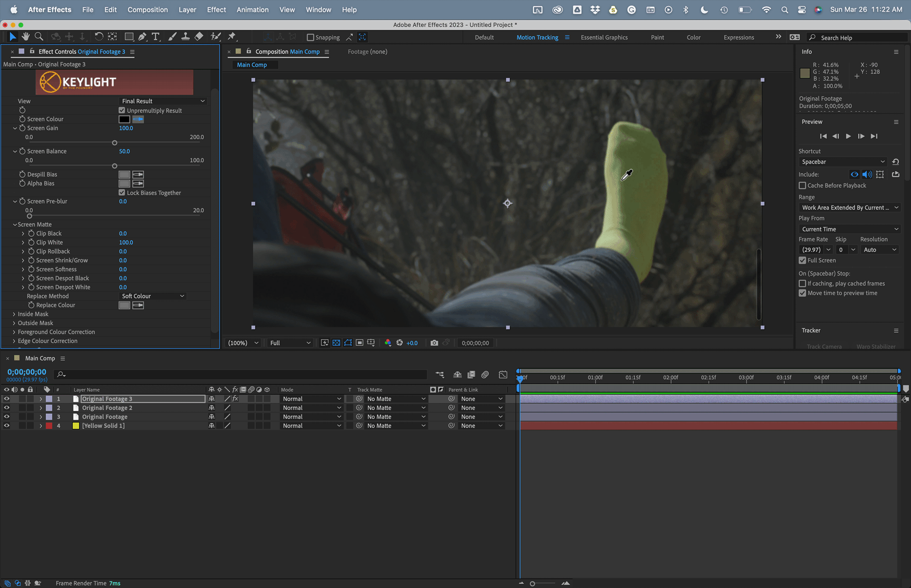Open the Graph Editor icon
This screenshot has height=588, width=911.
click(x=503, y=375)
